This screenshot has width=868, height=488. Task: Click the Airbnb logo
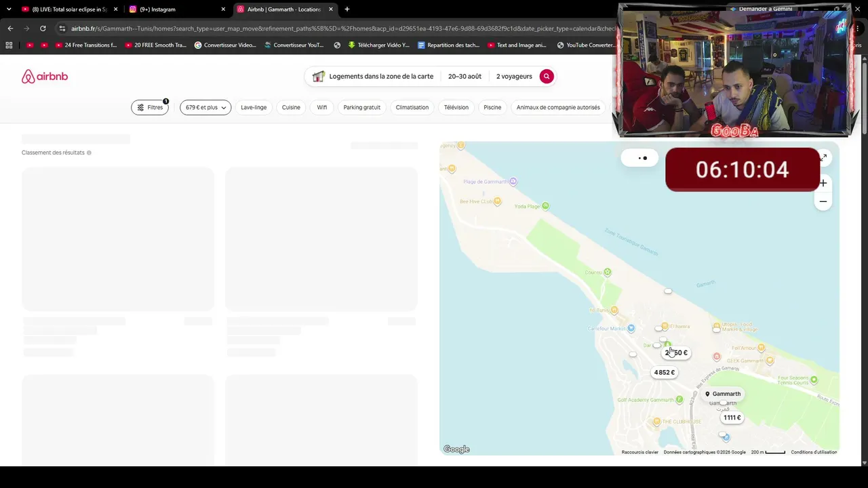[45, 77]
